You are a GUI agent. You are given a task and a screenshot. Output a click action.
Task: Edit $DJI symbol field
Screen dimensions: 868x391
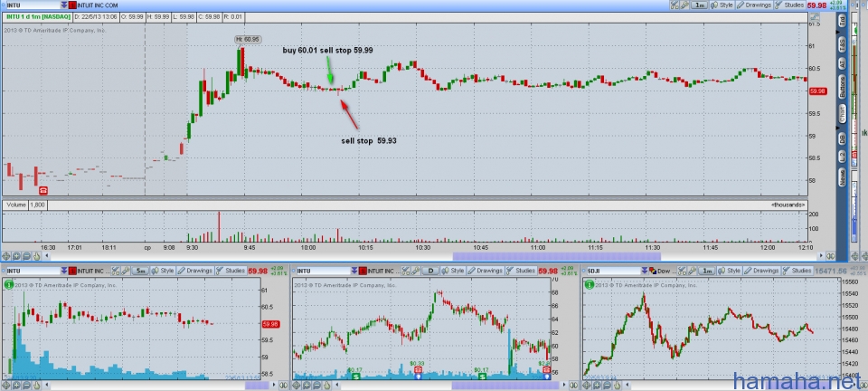pyautogui.click(x=613, y=271)
